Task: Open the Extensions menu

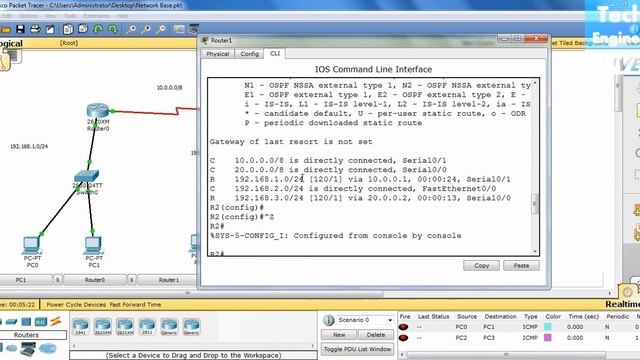Action: (x=96, y=16)
